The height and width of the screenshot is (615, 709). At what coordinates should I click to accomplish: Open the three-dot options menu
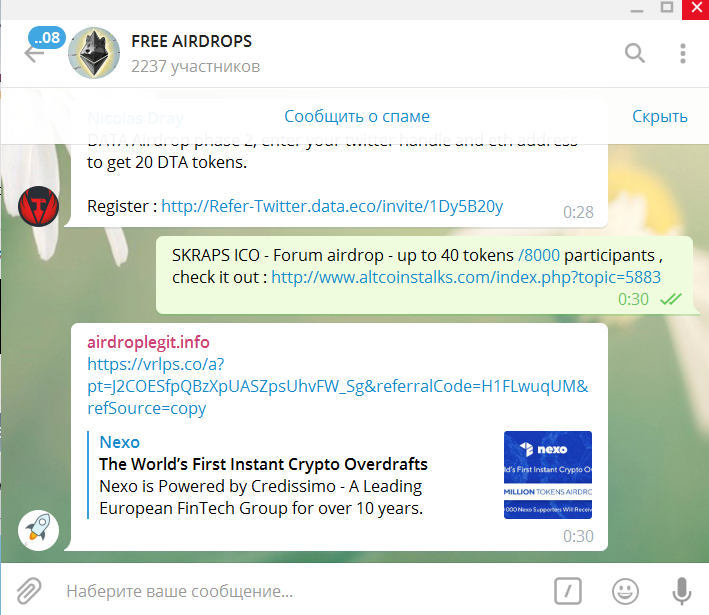click(x=683, y=53)
